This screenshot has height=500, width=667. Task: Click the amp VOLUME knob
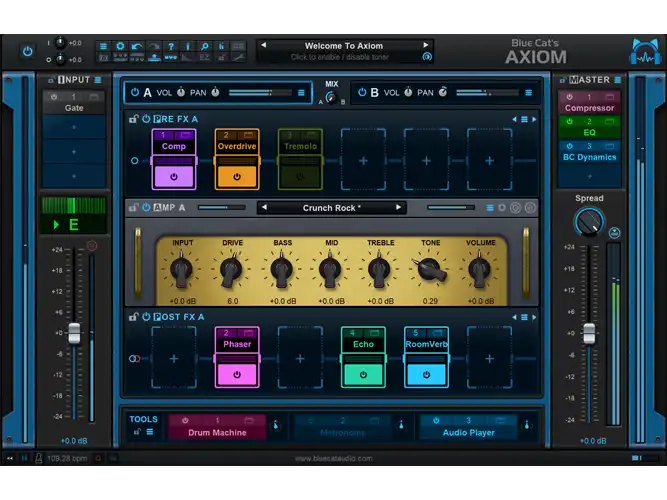click(479, 270)
